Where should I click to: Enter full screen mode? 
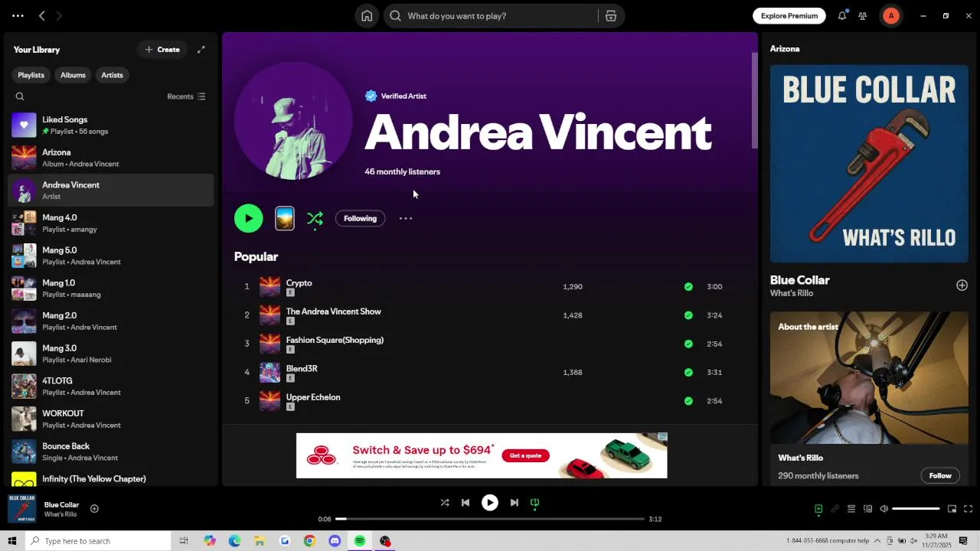tap(968, 509)
